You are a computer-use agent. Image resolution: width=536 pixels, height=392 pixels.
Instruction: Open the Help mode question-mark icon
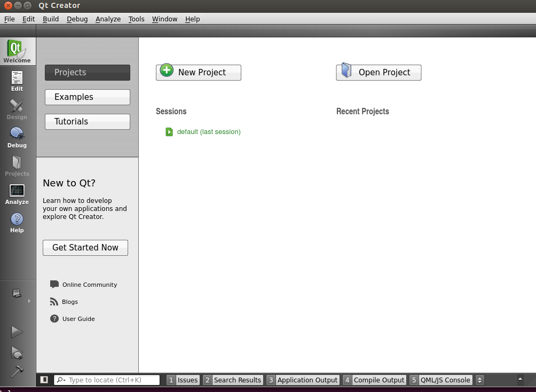click(x=17, y=223)
